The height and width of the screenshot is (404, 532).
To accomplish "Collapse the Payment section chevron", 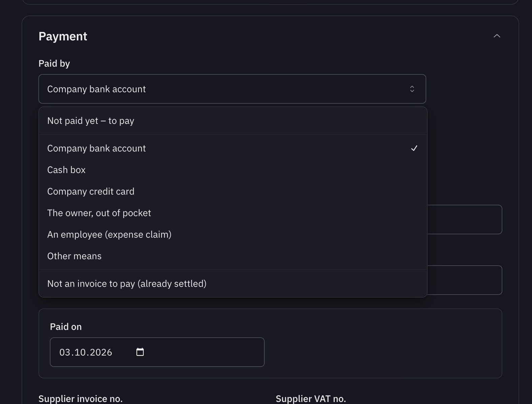I will tap(497, 36).
